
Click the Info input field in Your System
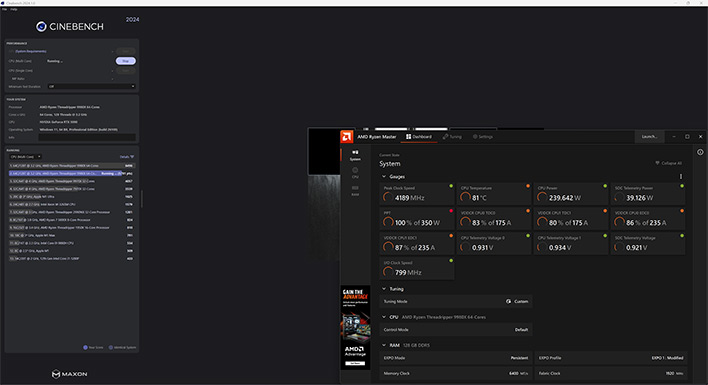[87, 137]
